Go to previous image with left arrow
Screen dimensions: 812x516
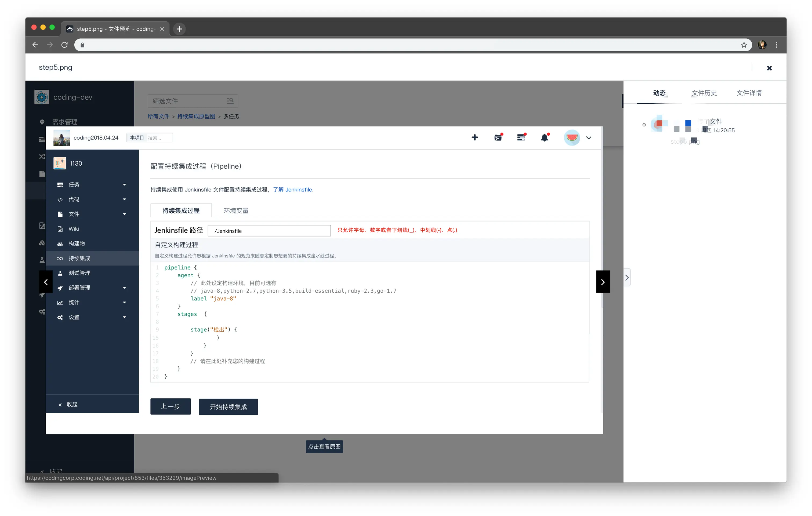pos(46,282)
